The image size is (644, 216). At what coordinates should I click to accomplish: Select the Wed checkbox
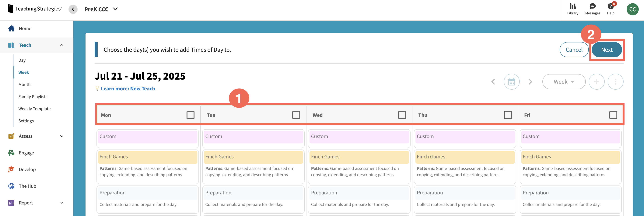402,115
